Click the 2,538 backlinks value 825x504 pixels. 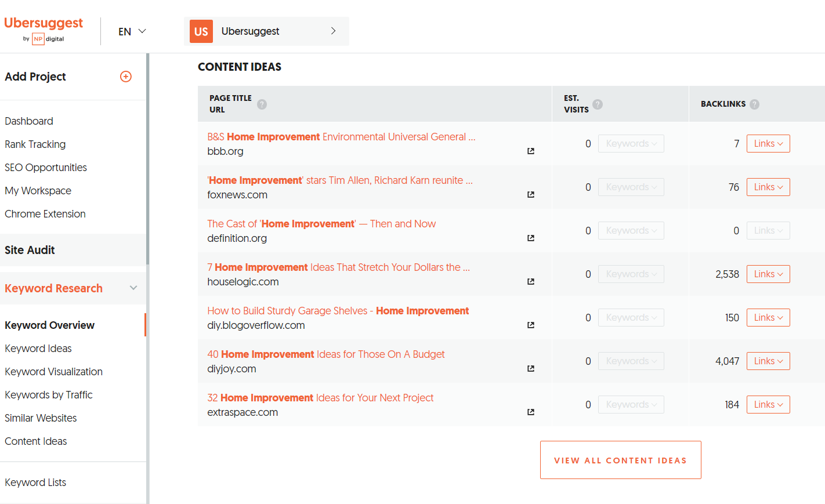coord(728,274)
